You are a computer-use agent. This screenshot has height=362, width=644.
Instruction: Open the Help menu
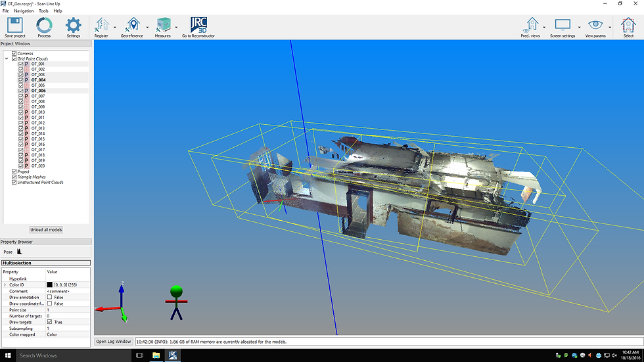[x=58, y=11]
